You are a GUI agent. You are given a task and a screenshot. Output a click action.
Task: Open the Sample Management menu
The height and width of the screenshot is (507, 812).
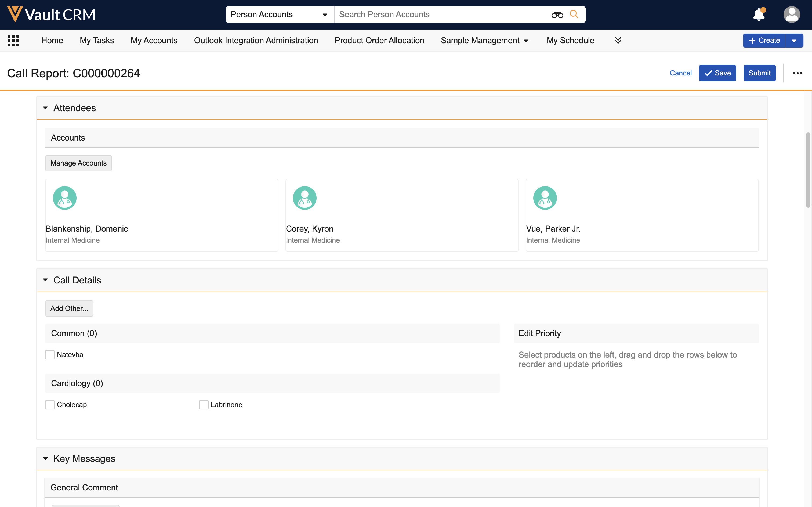484,41
